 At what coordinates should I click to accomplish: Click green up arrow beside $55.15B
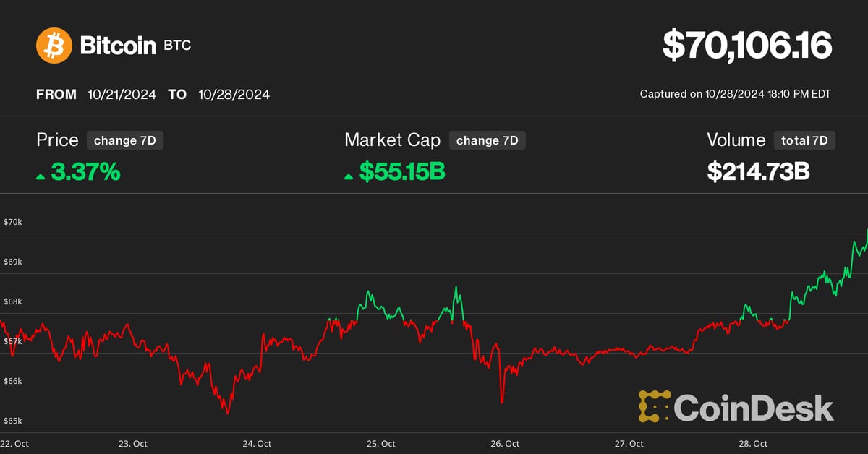pos(349,176)
